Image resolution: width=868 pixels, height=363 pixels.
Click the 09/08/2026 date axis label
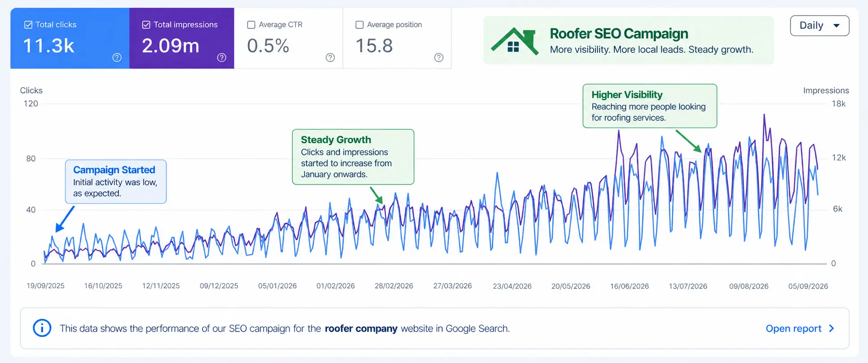click(x=749, y=286)
